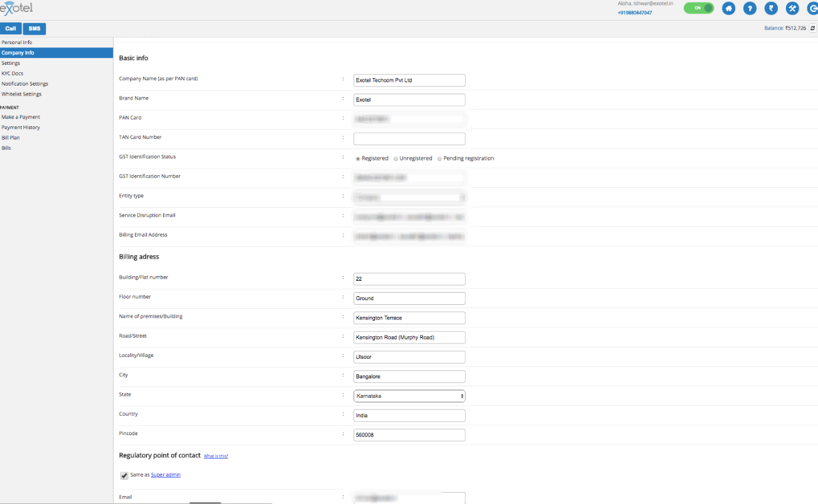The image size is (818, 504).
Task: Open Personal Info in sidebar
Action: click(x=17, y=42)
